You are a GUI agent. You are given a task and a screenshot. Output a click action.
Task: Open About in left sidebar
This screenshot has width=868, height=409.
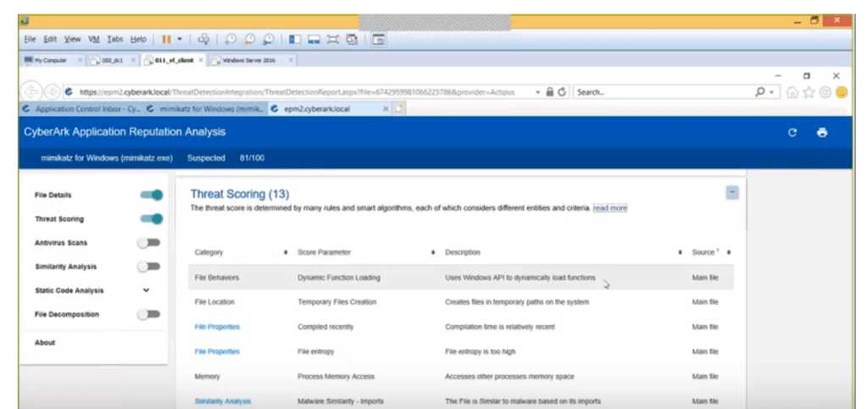click(x=45, y=343)
